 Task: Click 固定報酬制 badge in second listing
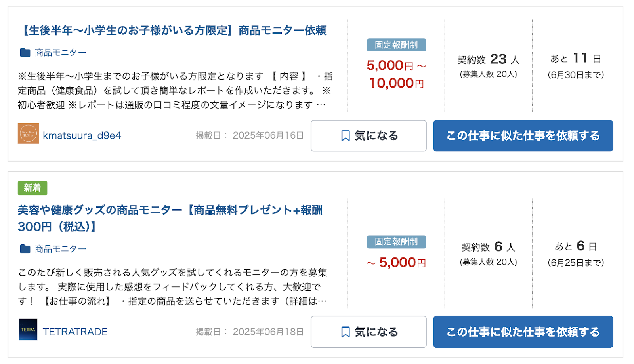tap(396, 242)
